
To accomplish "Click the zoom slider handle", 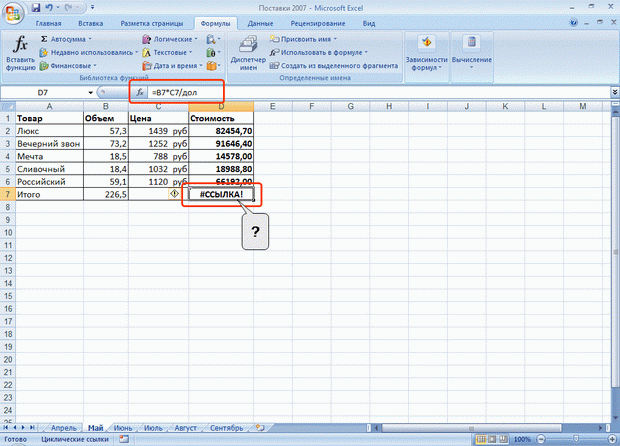I will tap(576, 439).
